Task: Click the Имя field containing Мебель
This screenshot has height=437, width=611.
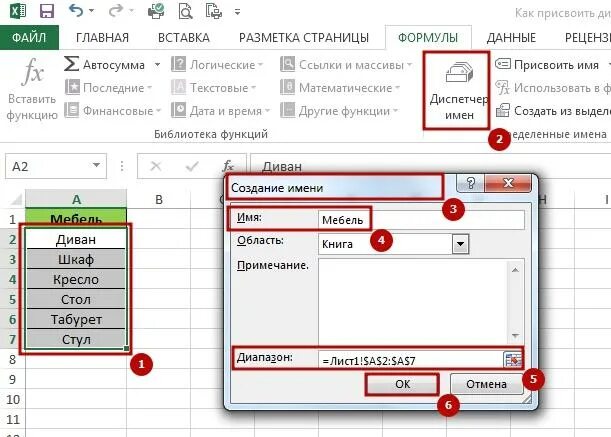Action: click(x=421, y=220)
